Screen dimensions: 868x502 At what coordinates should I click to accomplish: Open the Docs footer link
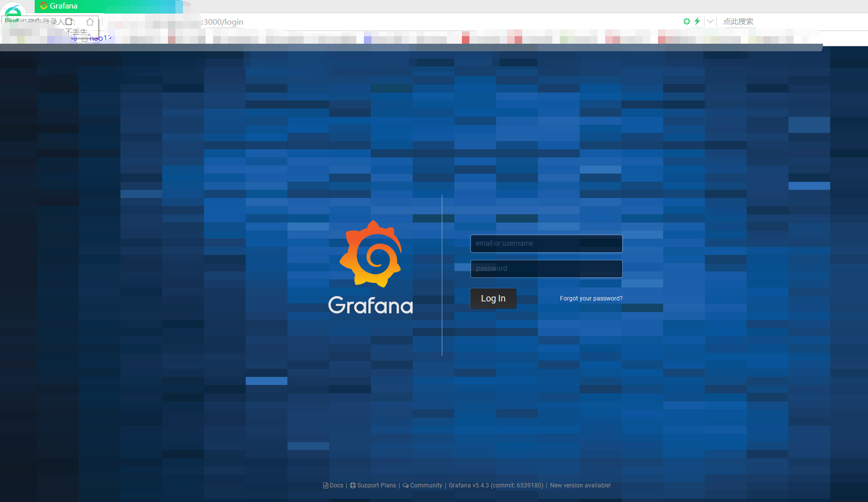(333, 485)
